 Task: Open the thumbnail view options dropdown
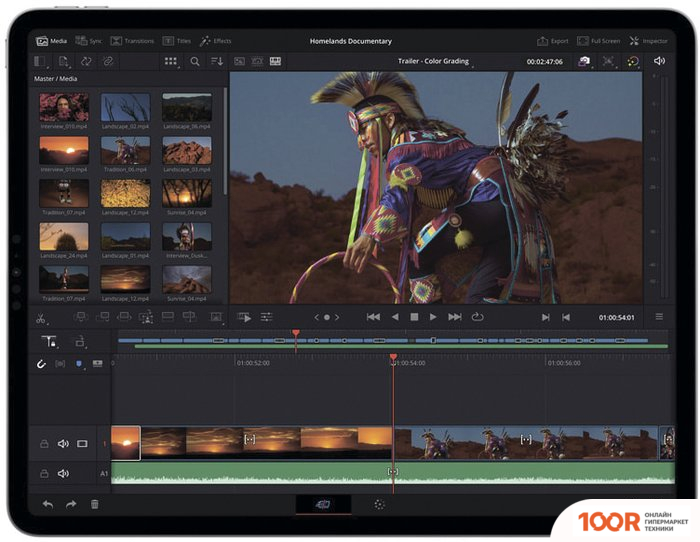(171, 62)
